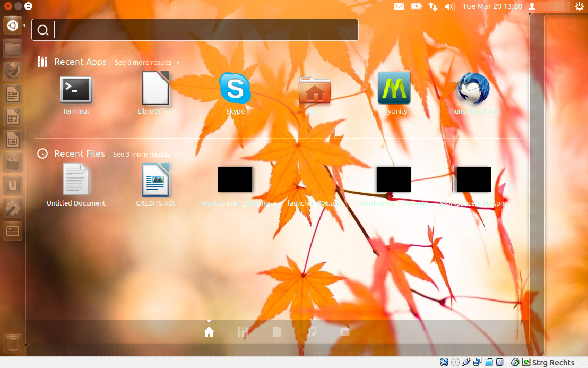Open the power gear session menu

(580, 6)
